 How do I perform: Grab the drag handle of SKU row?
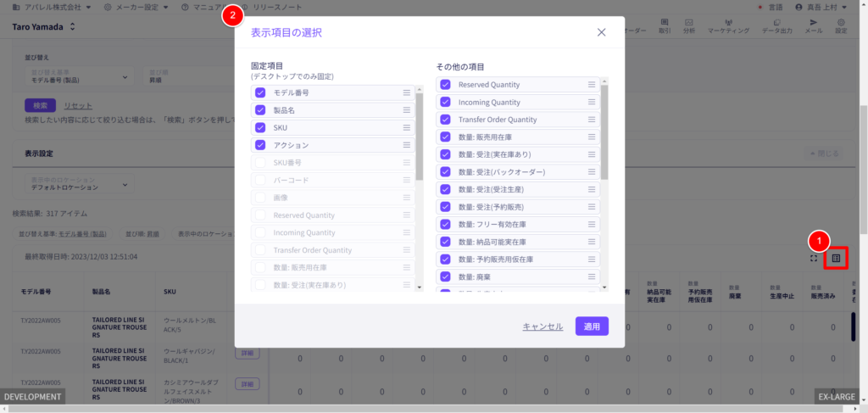click(407, 127)
